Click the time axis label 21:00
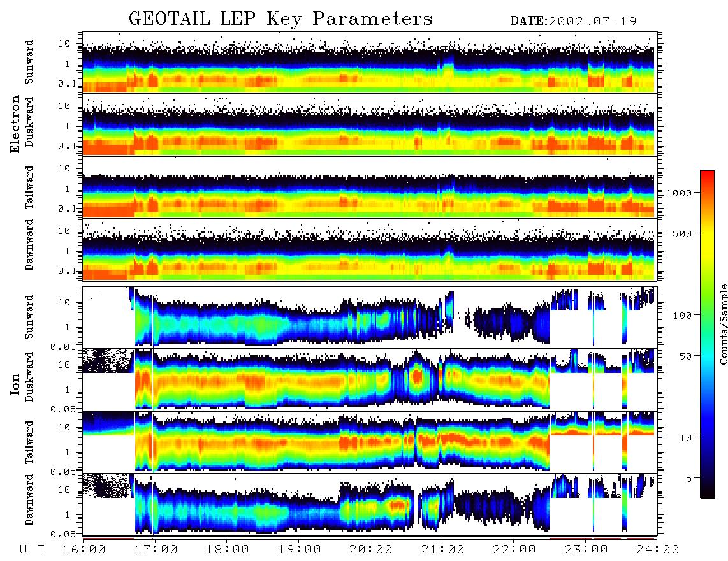Viewport: 728px width, 561px height. (443, 550)
